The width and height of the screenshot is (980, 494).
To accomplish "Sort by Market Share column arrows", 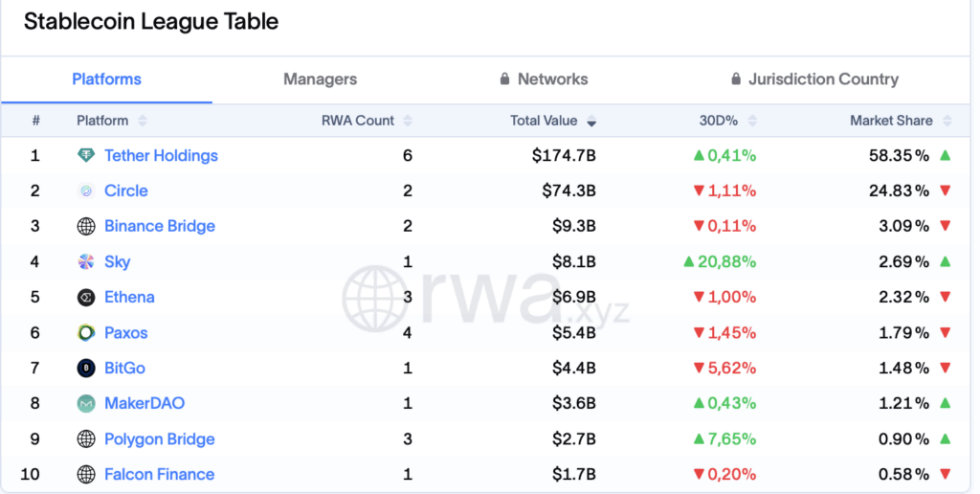I will [947, 121].
